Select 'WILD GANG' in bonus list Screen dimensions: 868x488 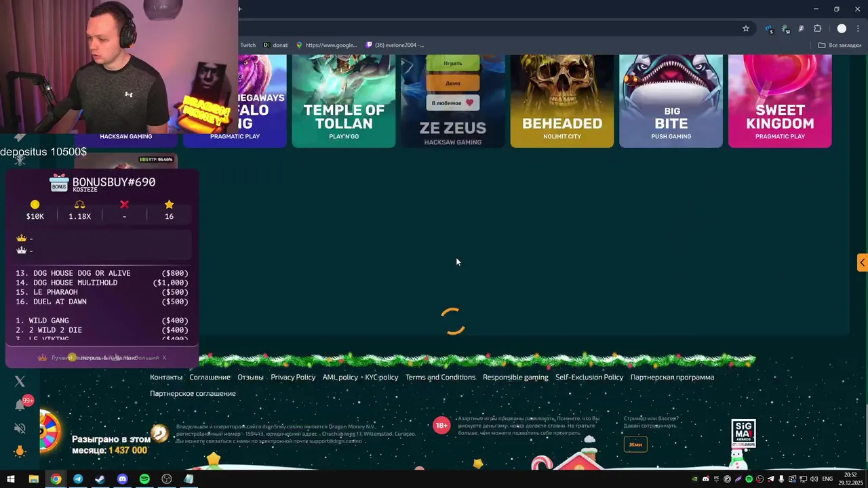click(102, 321)
